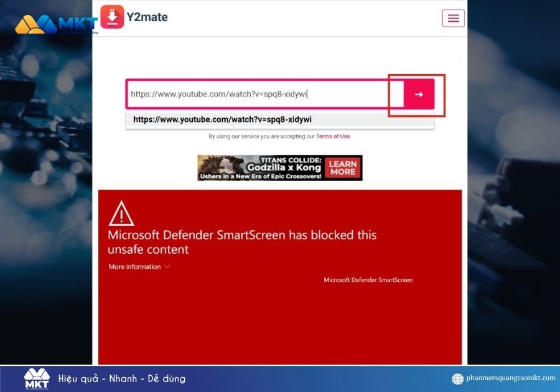Click the Y2mate site name text

(x=147, y=17)
